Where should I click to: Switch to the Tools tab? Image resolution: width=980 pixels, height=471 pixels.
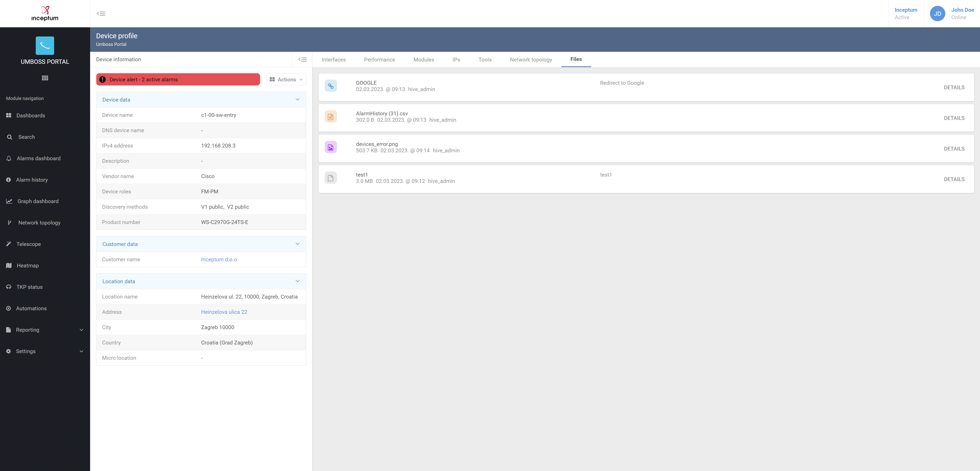pyautogui.click(x=485, y=60)
